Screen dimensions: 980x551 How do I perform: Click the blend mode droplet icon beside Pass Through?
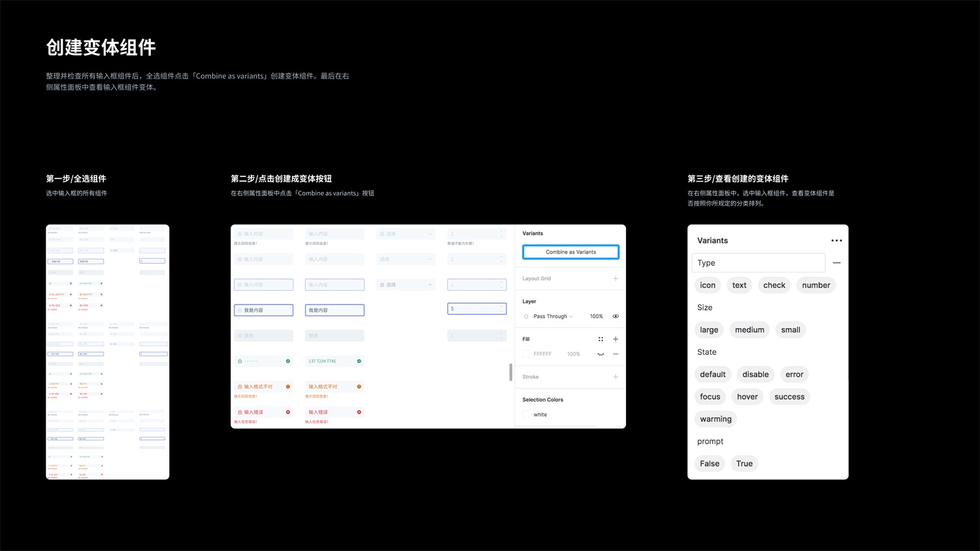click(x=526, y=316)
